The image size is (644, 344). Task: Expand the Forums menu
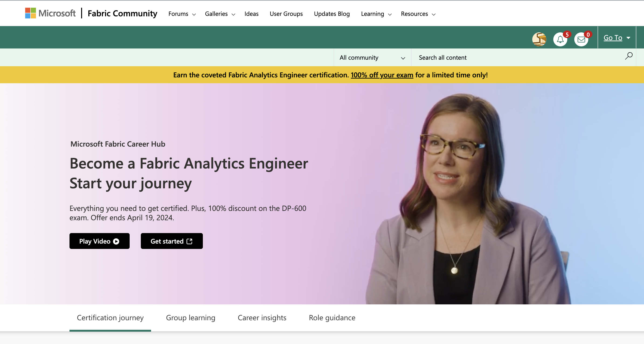182,14
